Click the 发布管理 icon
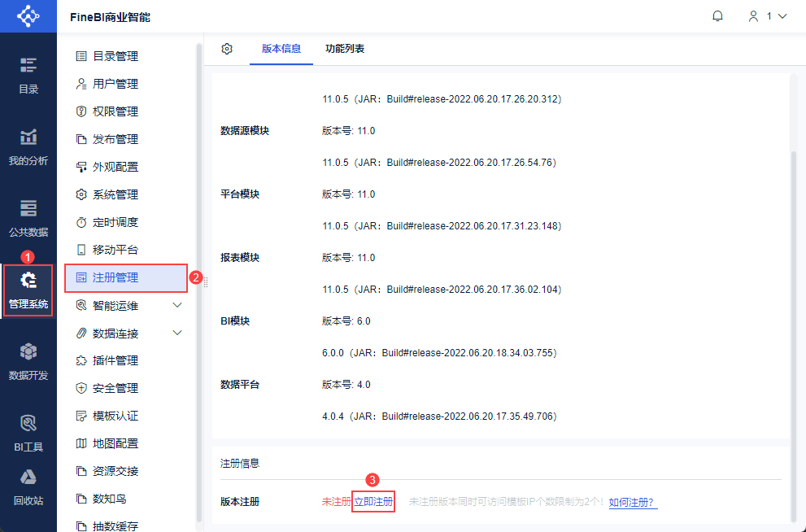The height and width of the screenshot is (532, 806). point(81,139)
